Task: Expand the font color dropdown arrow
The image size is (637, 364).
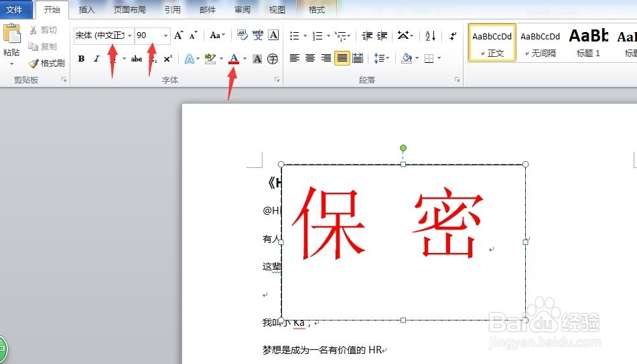Action: pyautogui.click(x=245, y=60)
